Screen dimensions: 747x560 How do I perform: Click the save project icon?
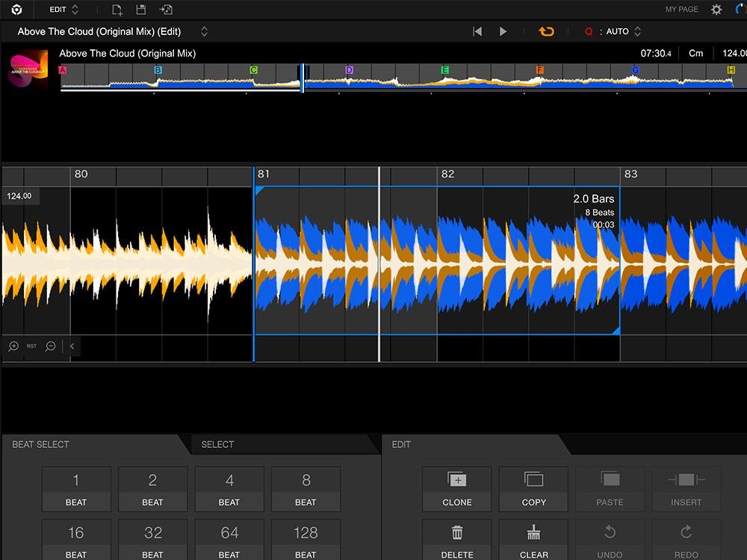click(141, 10)
